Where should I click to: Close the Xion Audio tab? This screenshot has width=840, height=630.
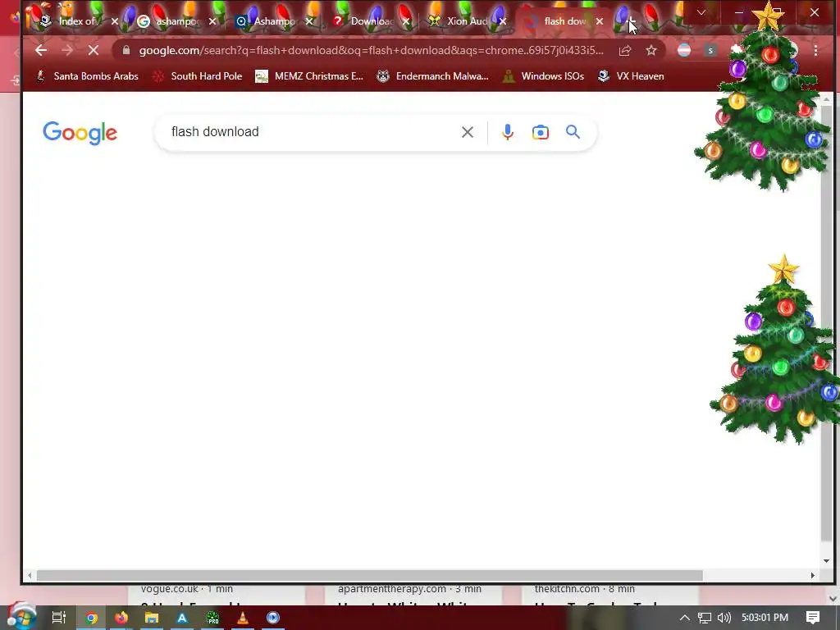tap(503, 21)
